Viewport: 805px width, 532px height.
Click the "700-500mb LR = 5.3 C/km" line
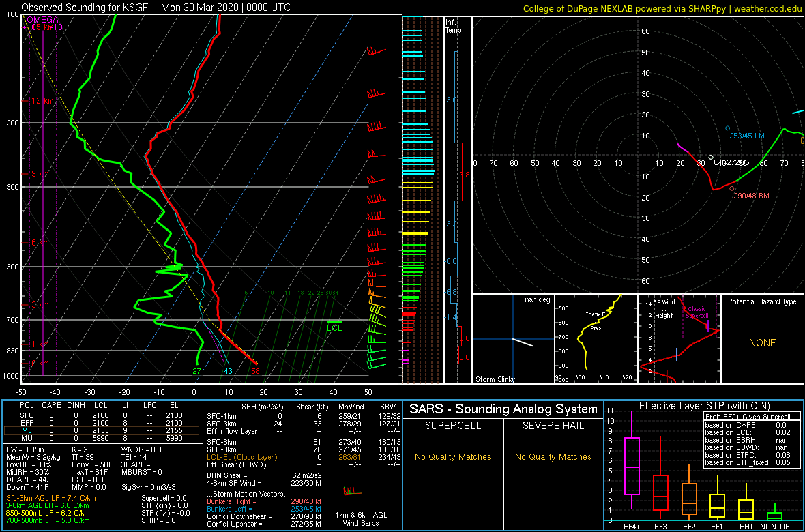(48, 520)
